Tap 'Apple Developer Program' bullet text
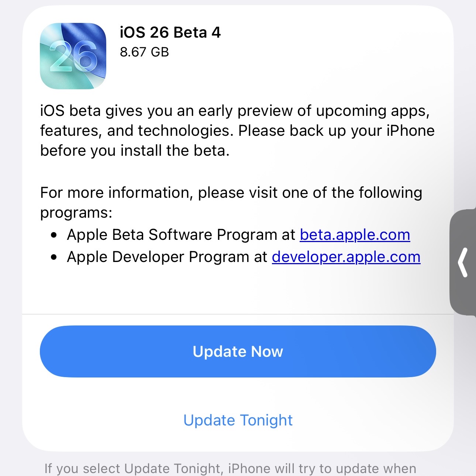The height and width of the screenshot is (476, 476). (x=167, y=257)
